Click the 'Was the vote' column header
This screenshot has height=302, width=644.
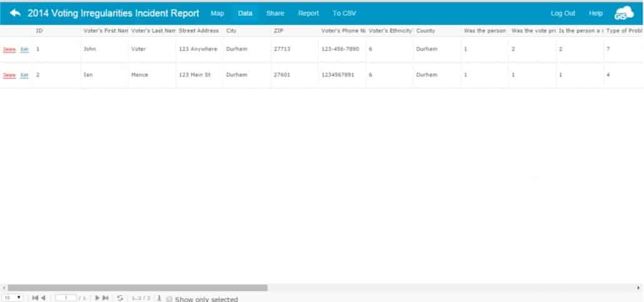pyautogui.click(x=533, y=31)
